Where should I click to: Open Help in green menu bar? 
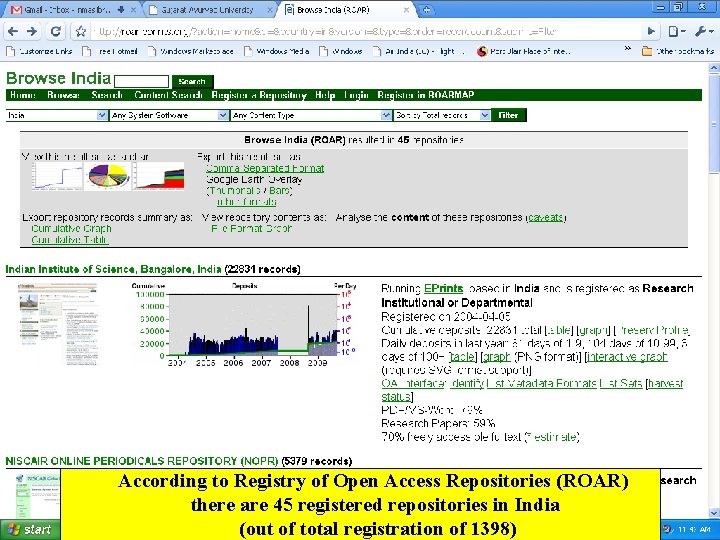[x=325, y=95]
